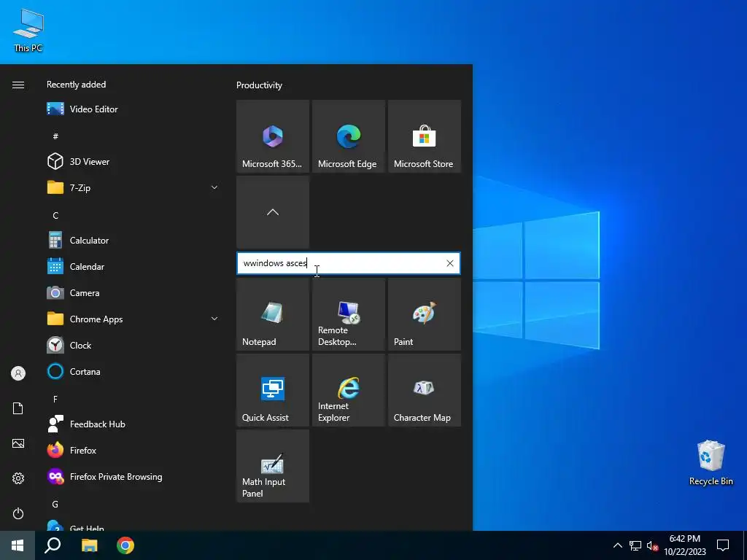
Task: Launch Firefox from the app list
Action: [x=133, y=451]
